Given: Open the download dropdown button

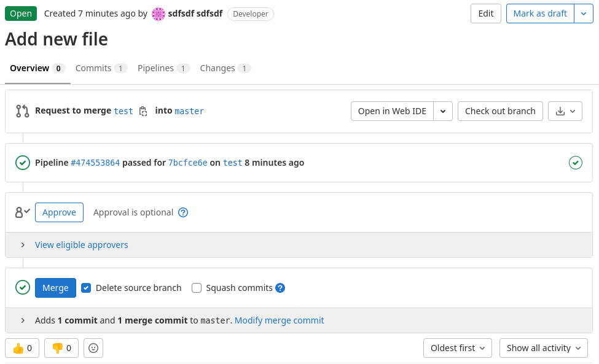Looking at the screenshot, I should click(565, 111).
